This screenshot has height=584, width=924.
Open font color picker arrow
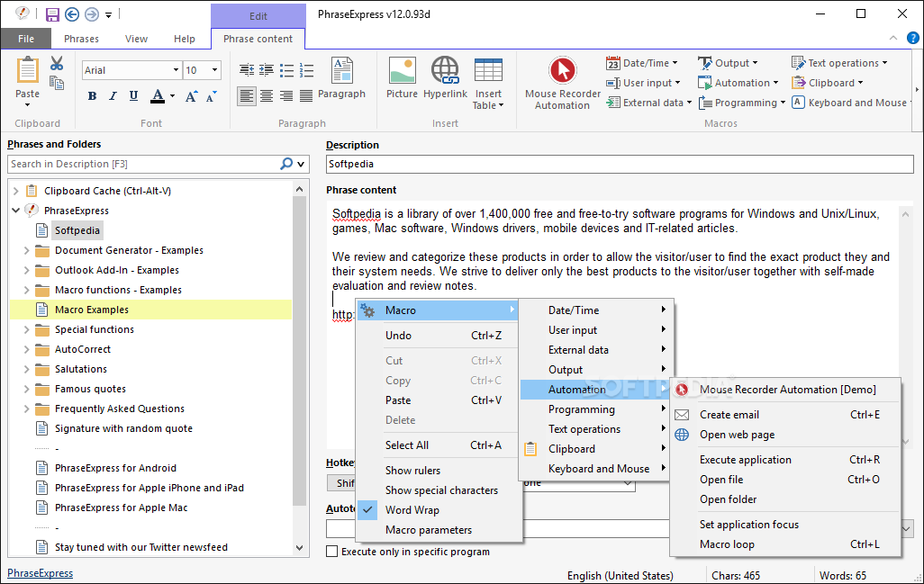pyautogui.click(x=172, y=96)
